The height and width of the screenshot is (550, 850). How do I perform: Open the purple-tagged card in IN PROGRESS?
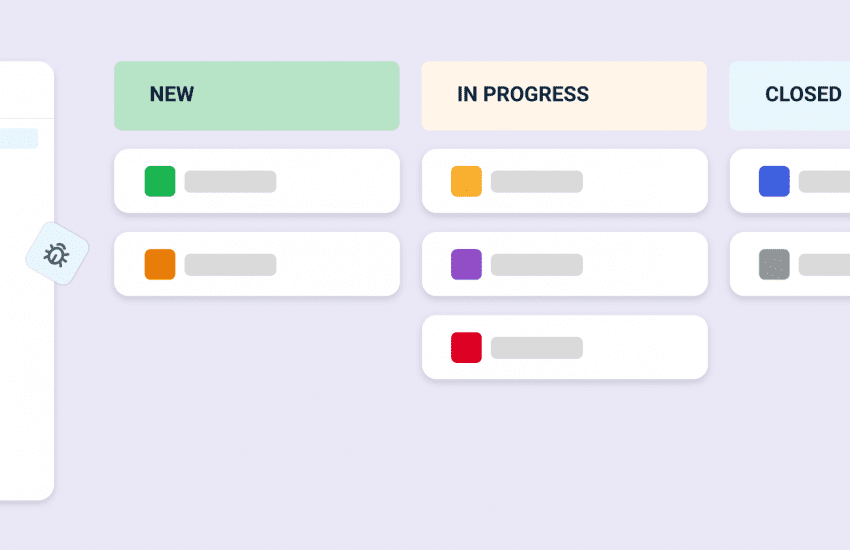pos(630,264)
